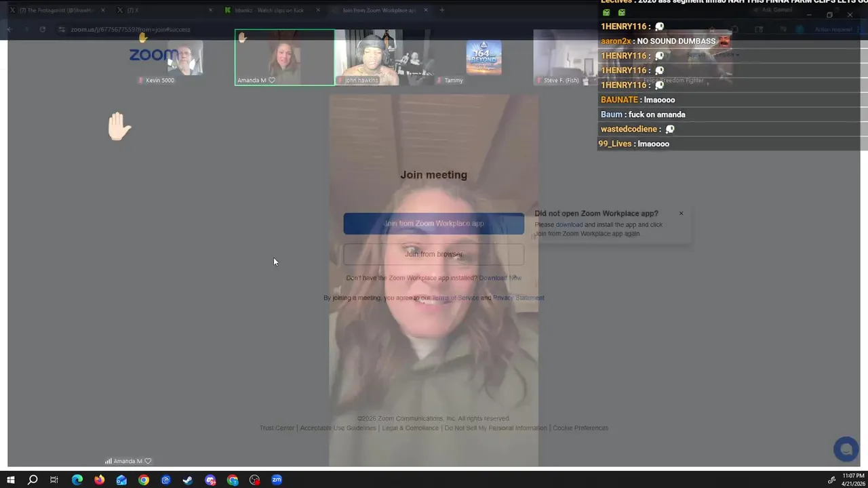This screenshot has width=868, height=488.
Task: Click the 'Action required' browser indicator
Action: pyautogui.click(x=833, y=29)
